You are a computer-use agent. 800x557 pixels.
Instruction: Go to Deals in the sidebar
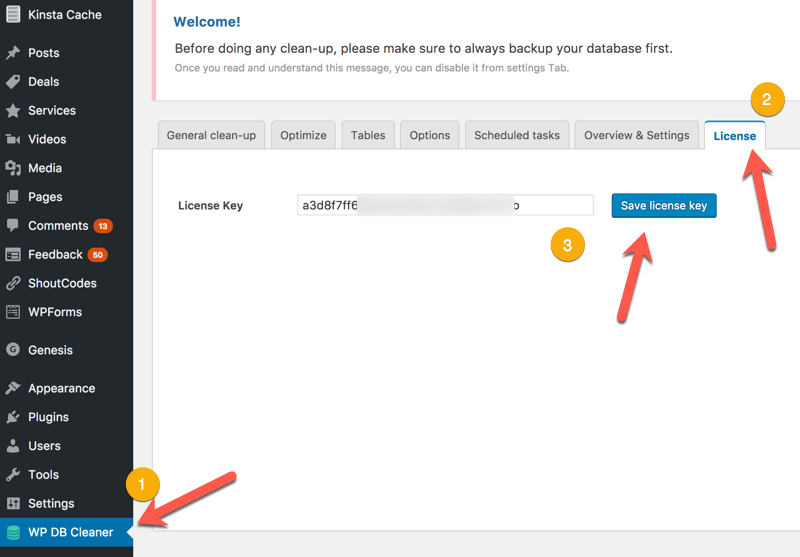43,82
